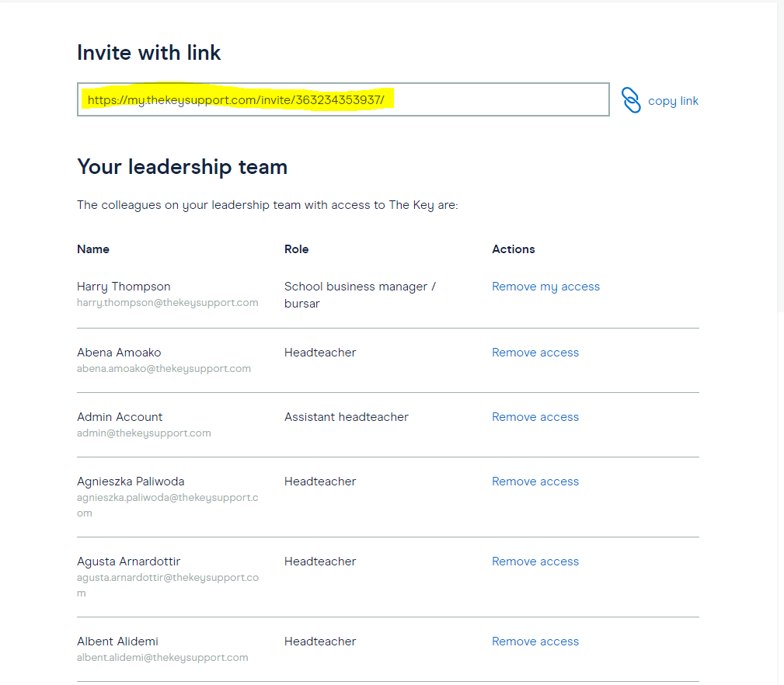
Task: Click Harry Thompson's email address
Action: click(x=168, y=303)
